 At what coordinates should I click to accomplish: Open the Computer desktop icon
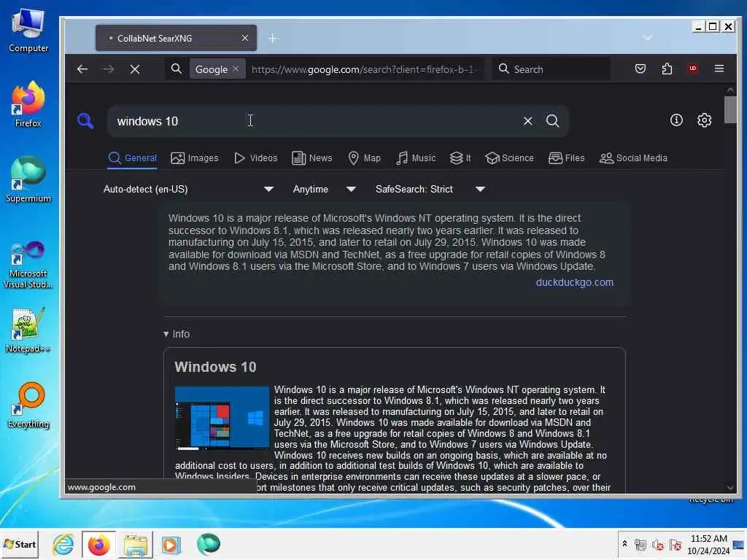pyautogui.click(x=28, y=31)
